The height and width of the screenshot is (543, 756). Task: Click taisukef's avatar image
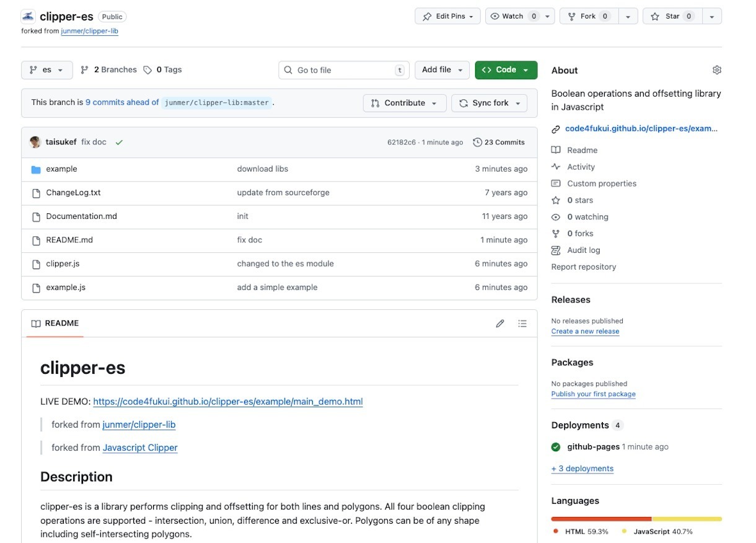pos(35,142)
